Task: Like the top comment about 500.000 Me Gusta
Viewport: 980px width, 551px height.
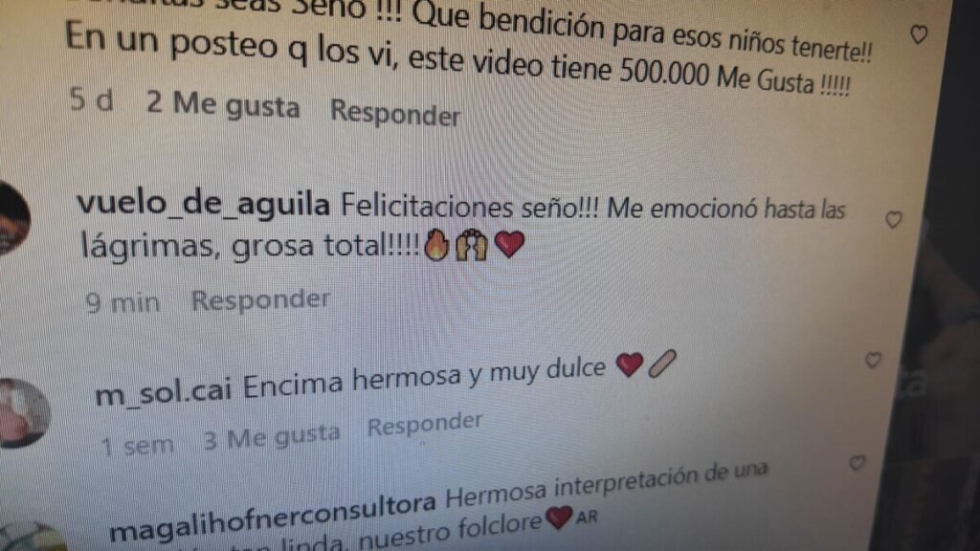Action: point(918,34)
